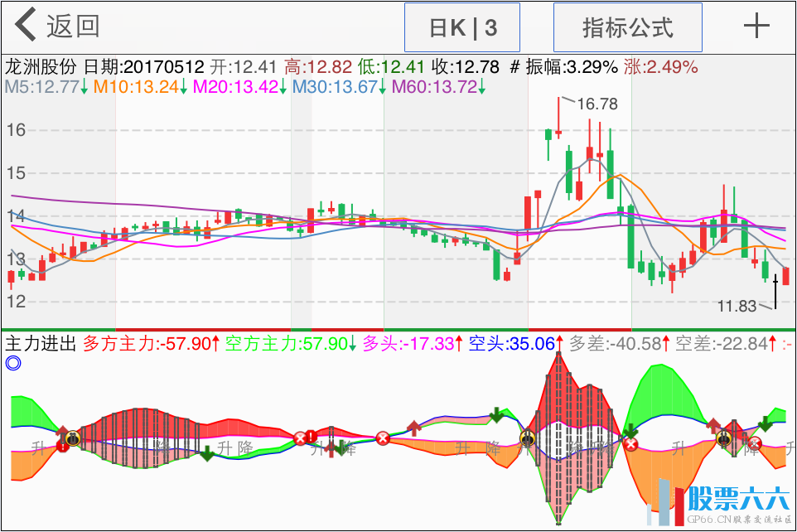Viewport: 797px width, 532px height.
Task: Click the 11.83 low price label
Action: [x=737, y=307]
